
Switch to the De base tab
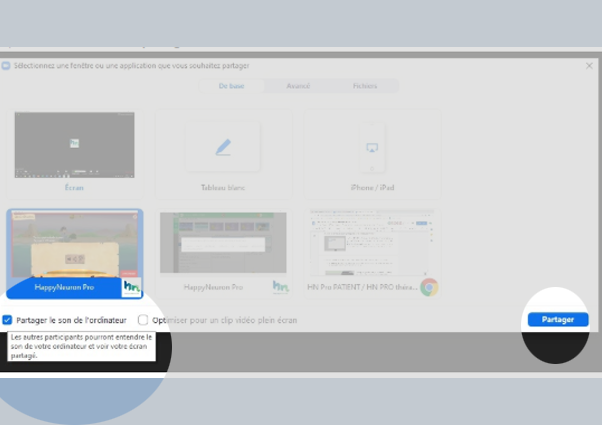pos(232,86)
